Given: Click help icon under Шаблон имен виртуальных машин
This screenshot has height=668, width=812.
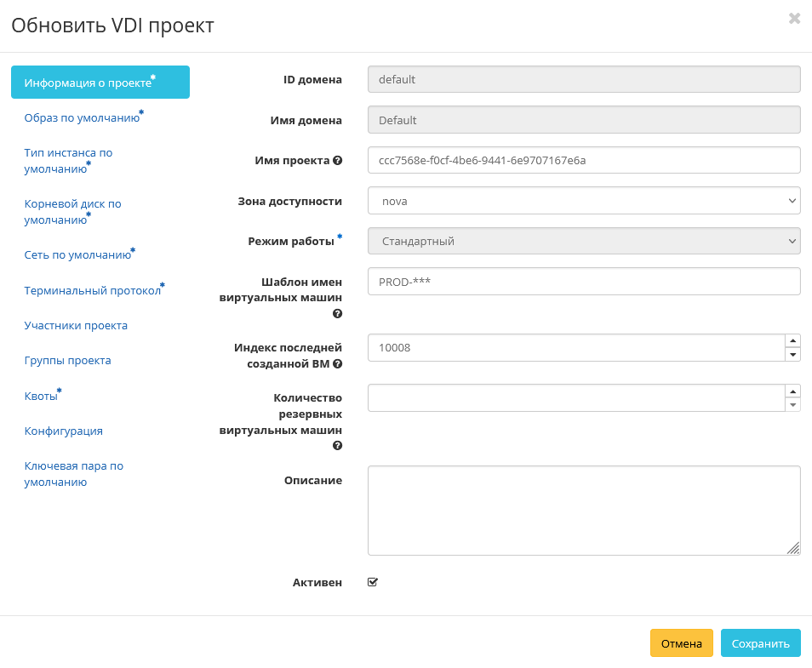Looking at the screenshot, I should [x=338, y=314].
